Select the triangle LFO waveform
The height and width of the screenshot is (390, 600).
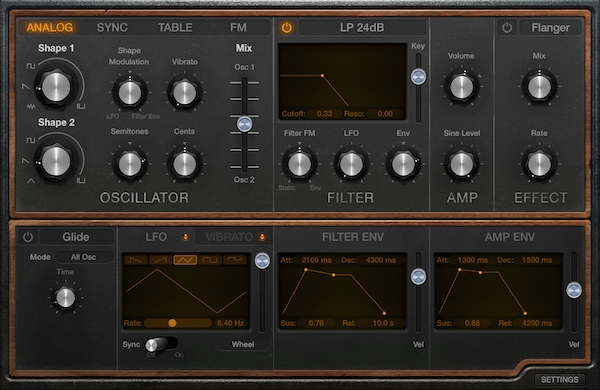point(185,260)
